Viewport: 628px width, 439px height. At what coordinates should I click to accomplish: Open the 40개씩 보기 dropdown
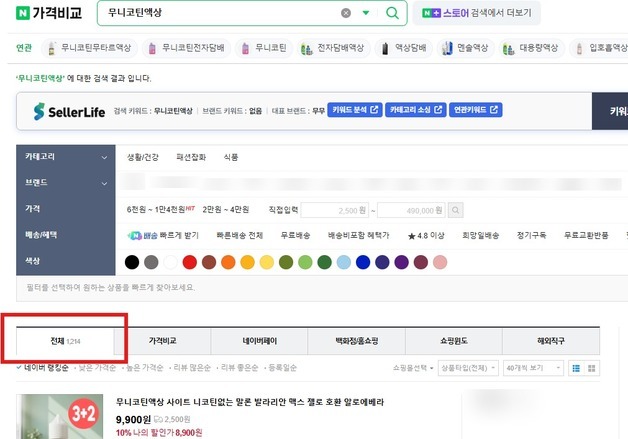coord(533,368)
